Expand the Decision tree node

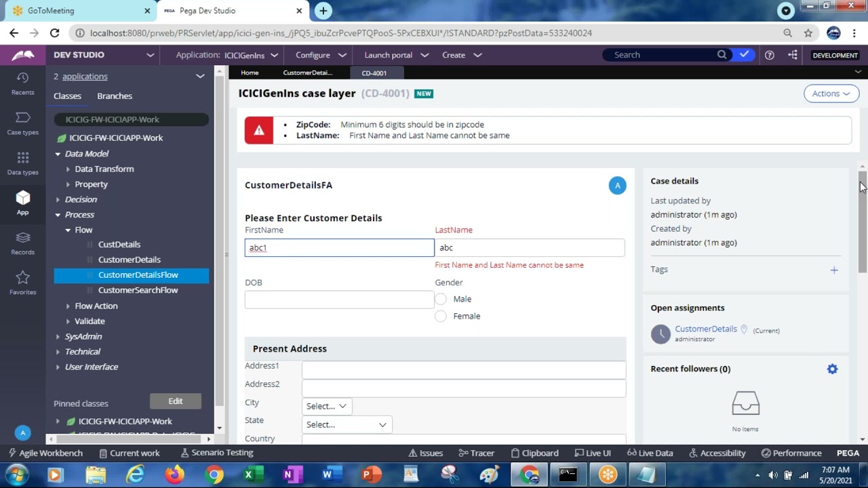pos(58,200)
